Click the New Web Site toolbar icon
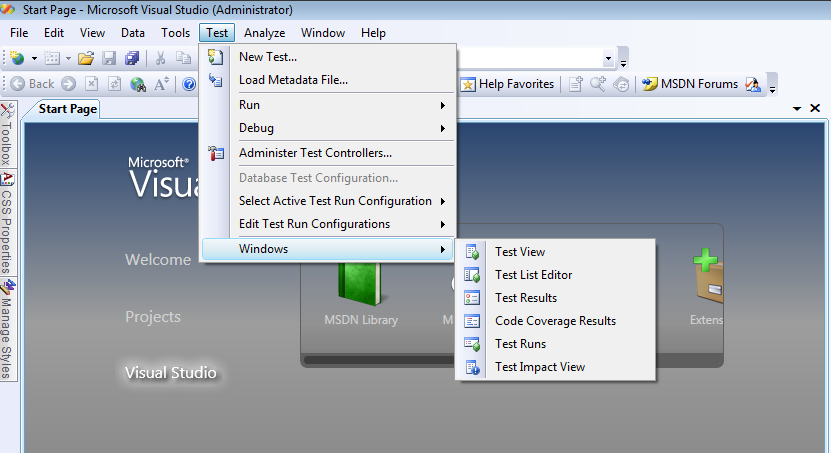 (x=17, y=58)
